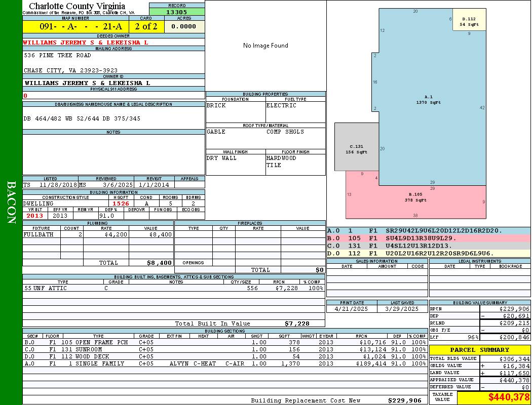
Task: Click the mailing address 536 Pine Tree Road
Action: click(x=58, y=55)
